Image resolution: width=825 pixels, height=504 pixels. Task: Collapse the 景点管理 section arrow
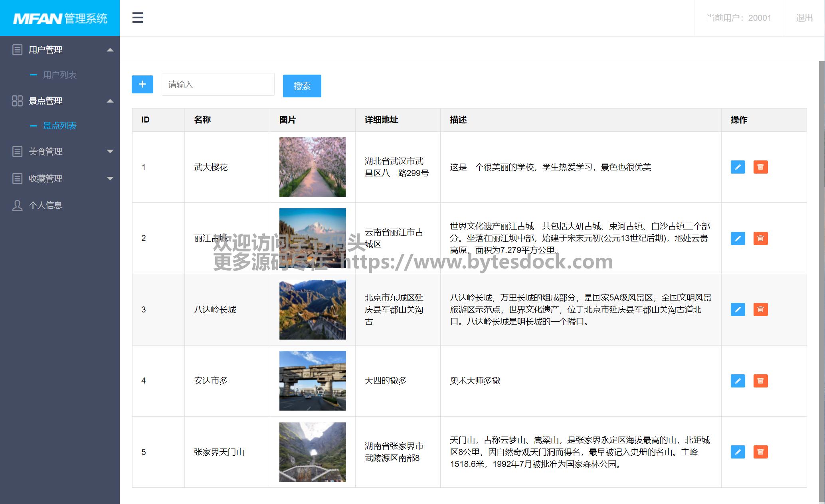coord(110,101)
